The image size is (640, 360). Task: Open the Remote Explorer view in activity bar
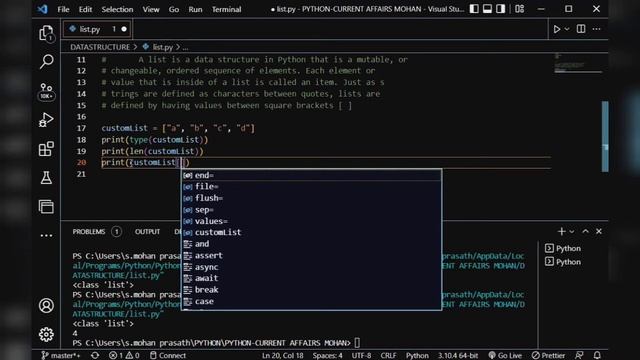tap(46, 207)
